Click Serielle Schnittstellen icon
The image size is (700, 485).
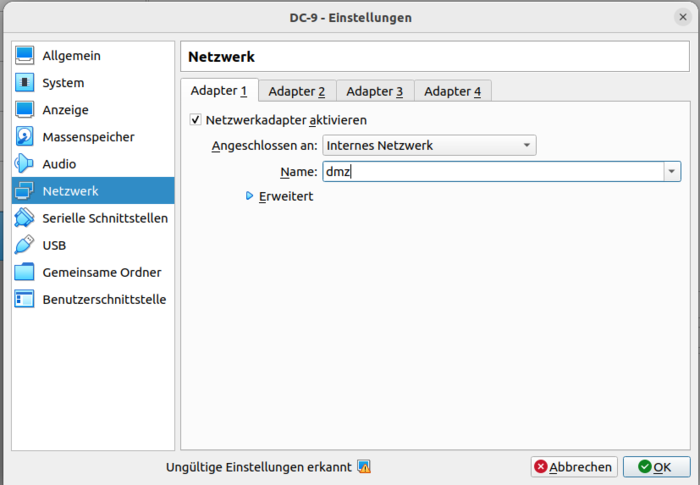pos(25,218)
